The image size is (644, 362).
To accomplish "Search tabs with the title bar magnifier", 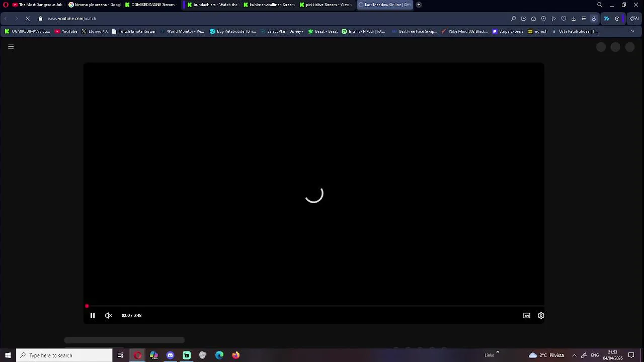I will coord(600,5).
